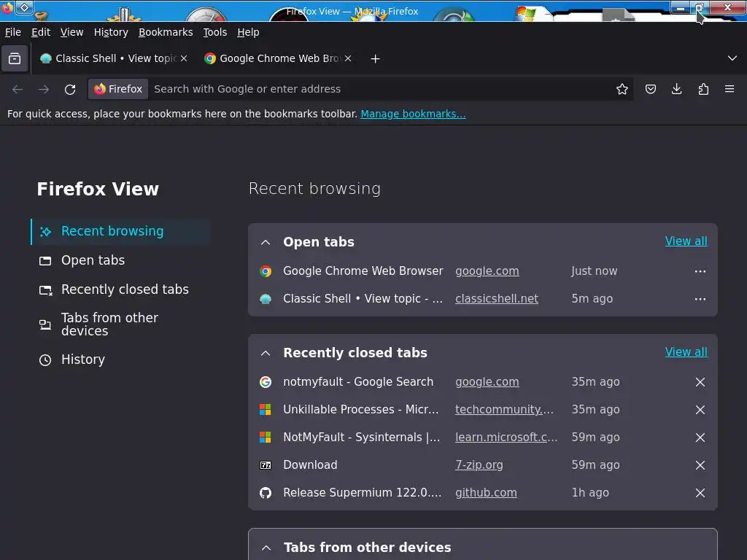Open the Save to Pocket icon
747x560 pixels.
(650, 89)
